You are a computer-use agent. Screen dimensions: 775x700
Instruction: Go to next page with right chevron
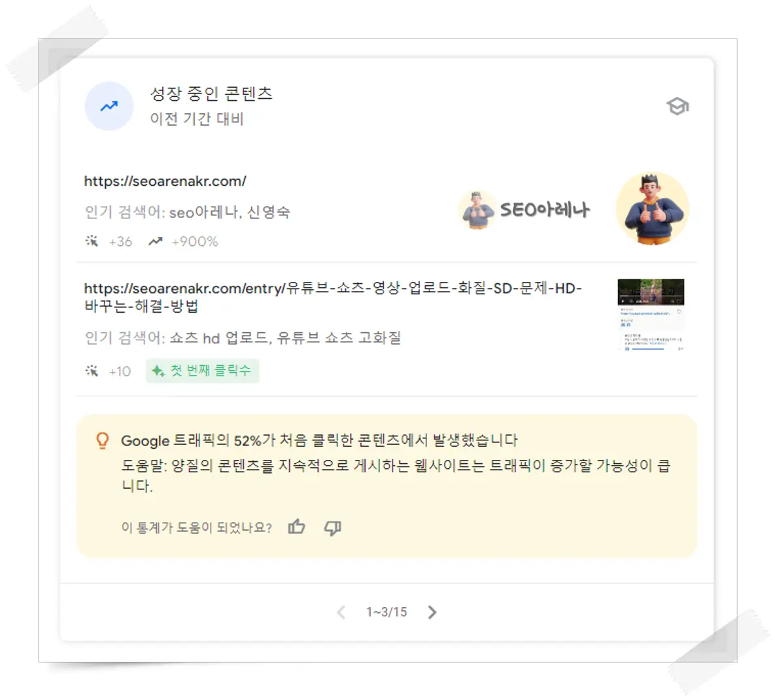(x=432, y=612)
